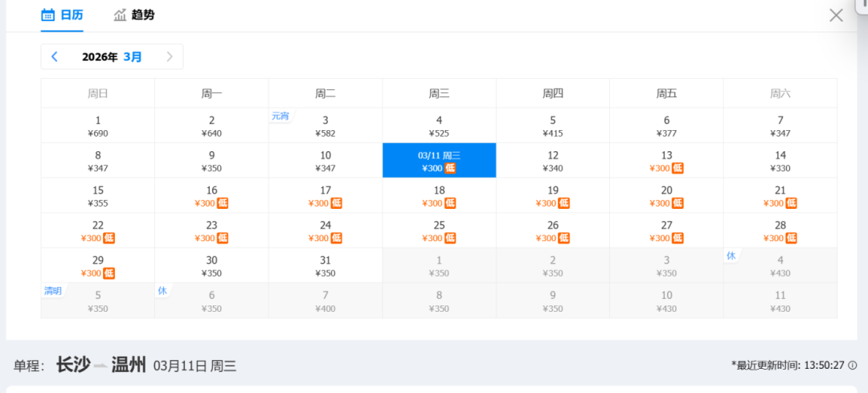Click the 低 badge on March 21
Screen dimensions: 868x393
coord(792,203)
